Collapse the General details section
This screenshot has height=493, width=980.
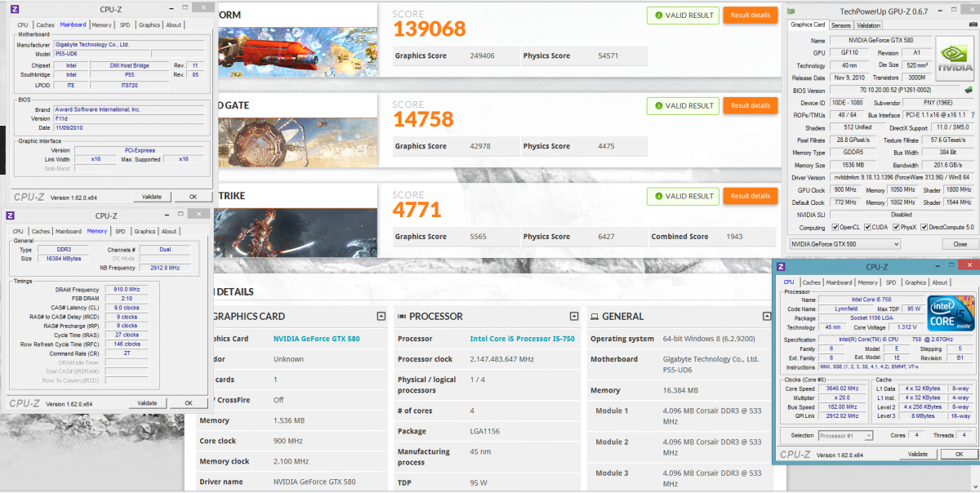pyautogui.click(x=766, y=316)
